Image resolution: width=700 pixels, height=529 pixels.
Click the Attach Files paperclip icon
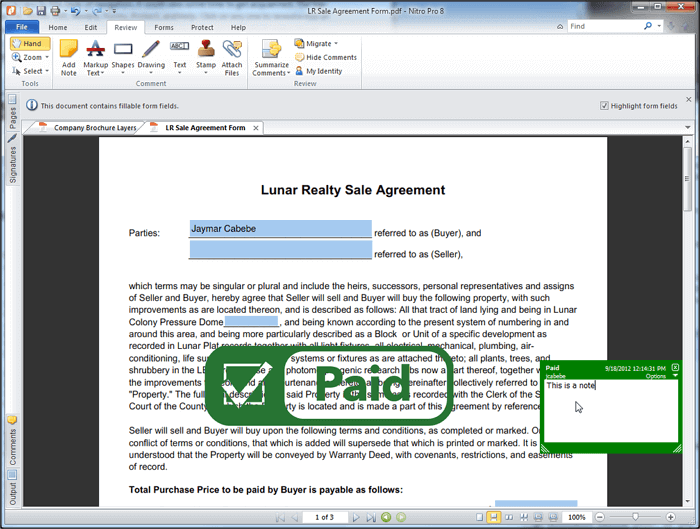(232, 57)
